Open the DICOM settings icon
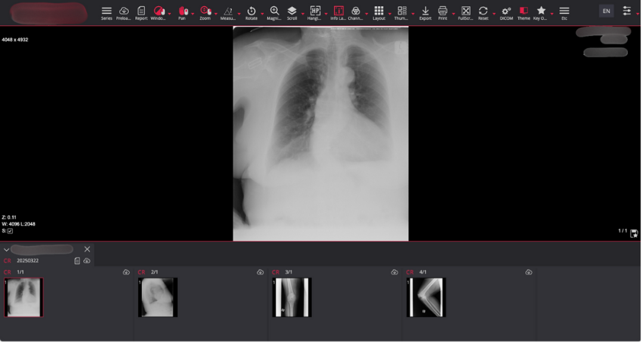 pos(506,11)
